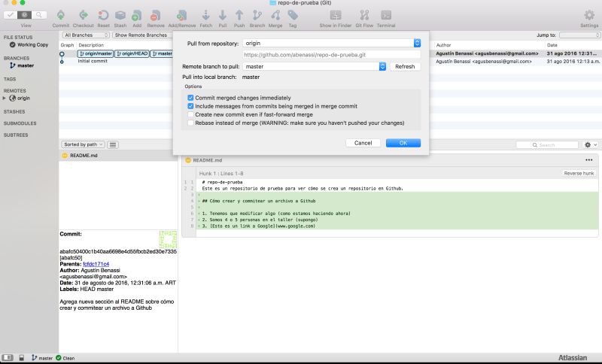The width and height of the screenshot is (602, 364).
Task: Click the Pull toolbar icon
Action: coord(222,16)
